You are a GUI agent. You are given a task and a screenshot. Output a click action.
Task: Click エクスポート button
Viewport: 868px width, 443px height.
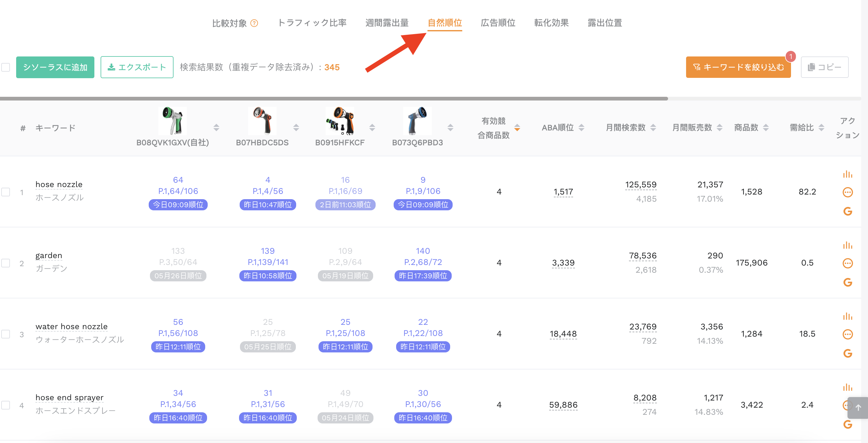pyautogui.click(x=137, y=67)
